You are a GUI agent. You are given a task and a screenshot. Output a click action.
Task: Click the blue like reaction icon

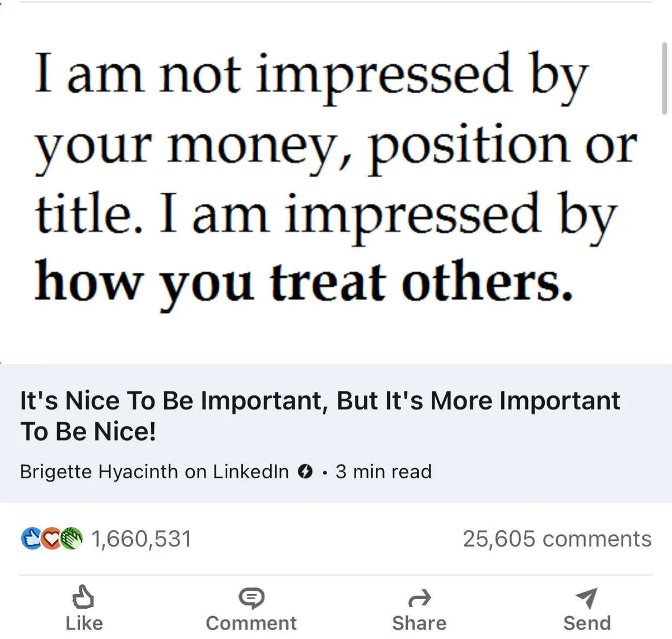[x=31, y=539]
